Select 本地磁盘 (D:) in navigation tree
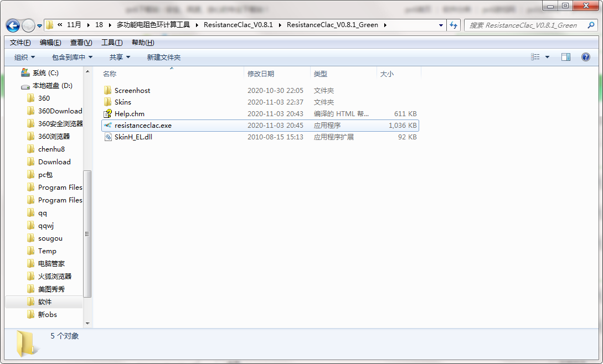The width and height of the screenshot is (603, 364). click(52, 86)
